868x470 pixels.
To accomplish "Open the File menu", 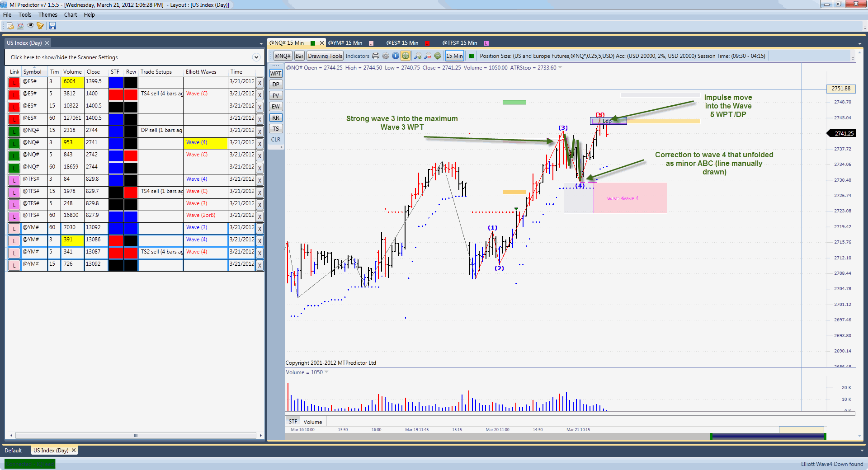I will (7, 14).
